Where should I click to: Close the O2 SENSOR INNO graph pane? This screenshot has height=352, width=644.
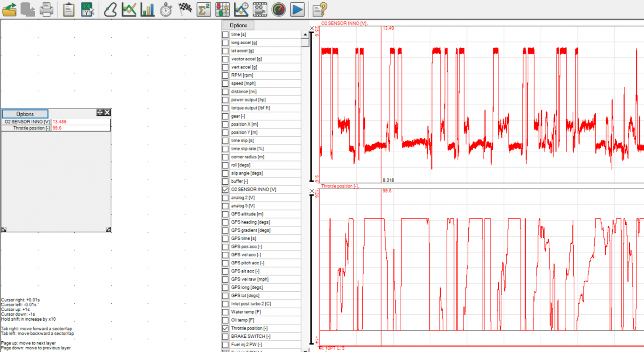coord(312,28)
